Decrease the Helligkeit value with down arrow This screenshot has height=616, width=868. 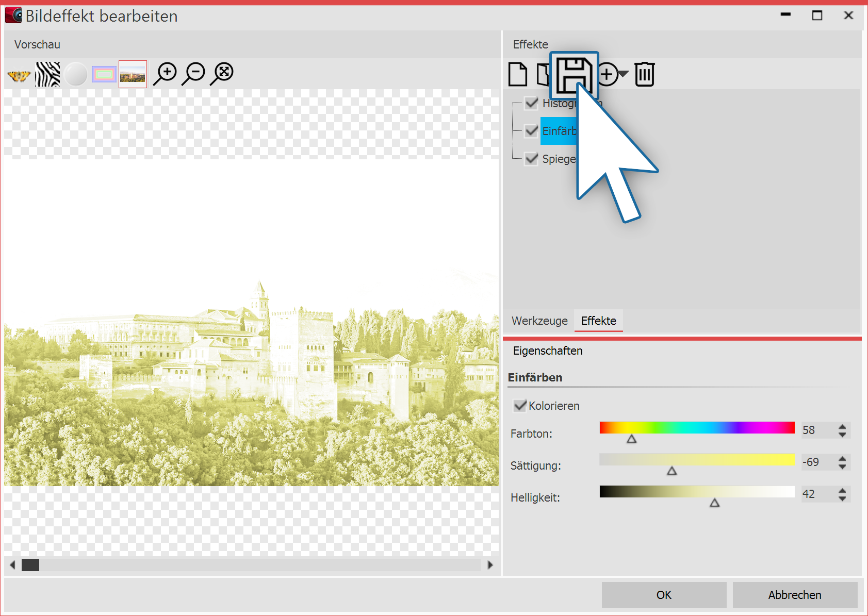coord(842,498)
